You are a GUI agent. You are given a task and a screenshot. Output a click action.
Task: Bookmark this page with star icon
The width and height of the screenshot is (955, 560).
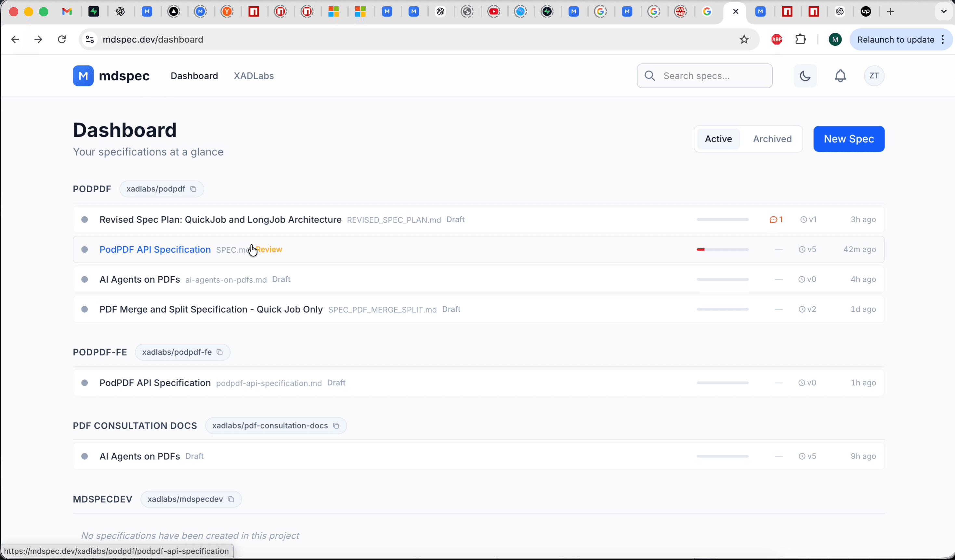(744, 39)
